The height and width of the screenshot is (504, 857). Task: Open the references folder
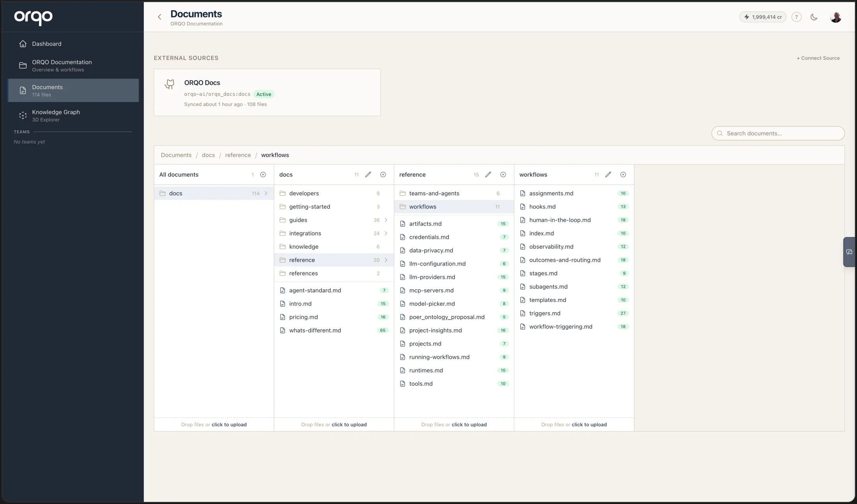tap(334, 273)
